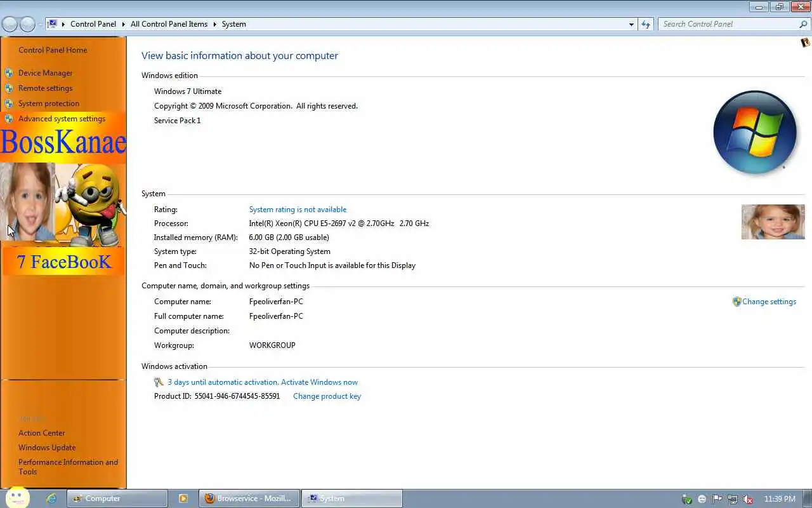Click the network tray icon

pos(733,499)
